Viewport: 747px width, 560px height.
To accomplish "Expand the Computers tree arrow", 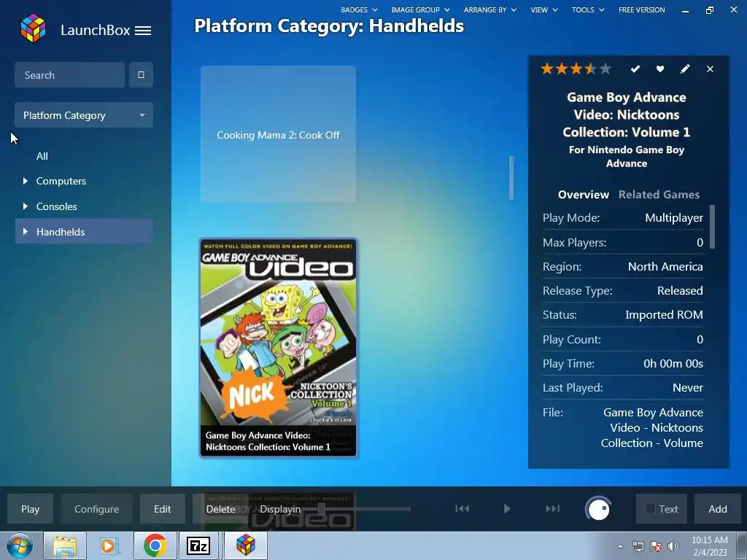I will pos(26,181).
